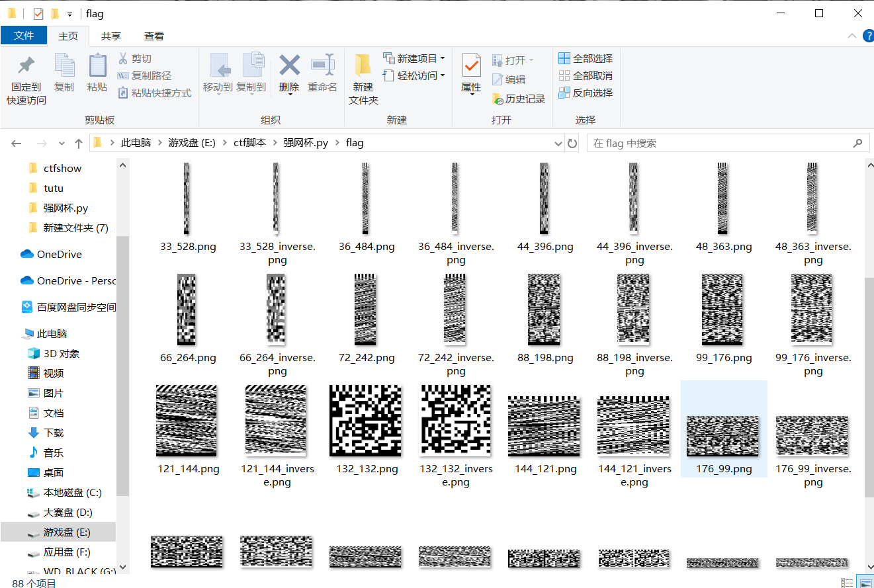Select the 132_132.png thumbnail
This screenshot has height=588, width=874.
click(x=365, y=421)
